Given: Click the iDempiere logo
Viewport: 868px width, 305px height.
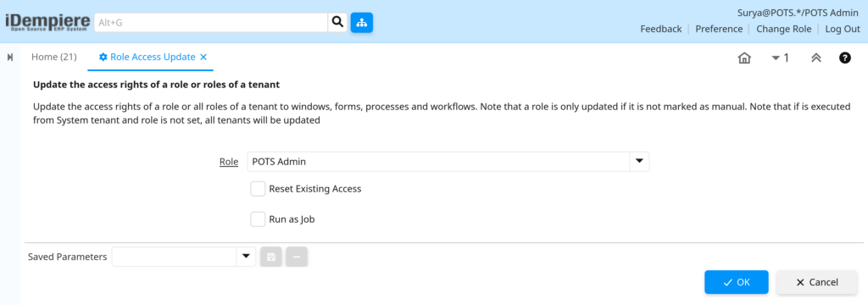Looking at the screenshot, I should 47,22.
